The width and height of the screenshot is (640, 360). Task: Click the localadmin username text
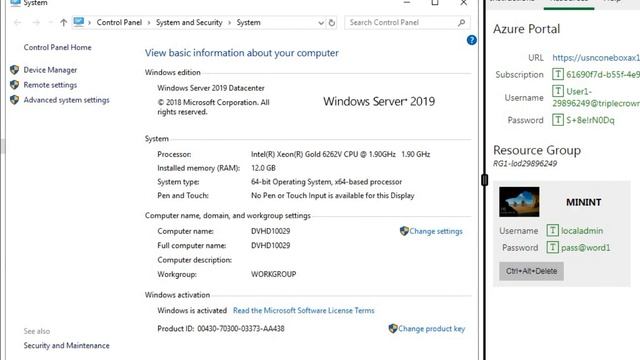coord(582,231)
